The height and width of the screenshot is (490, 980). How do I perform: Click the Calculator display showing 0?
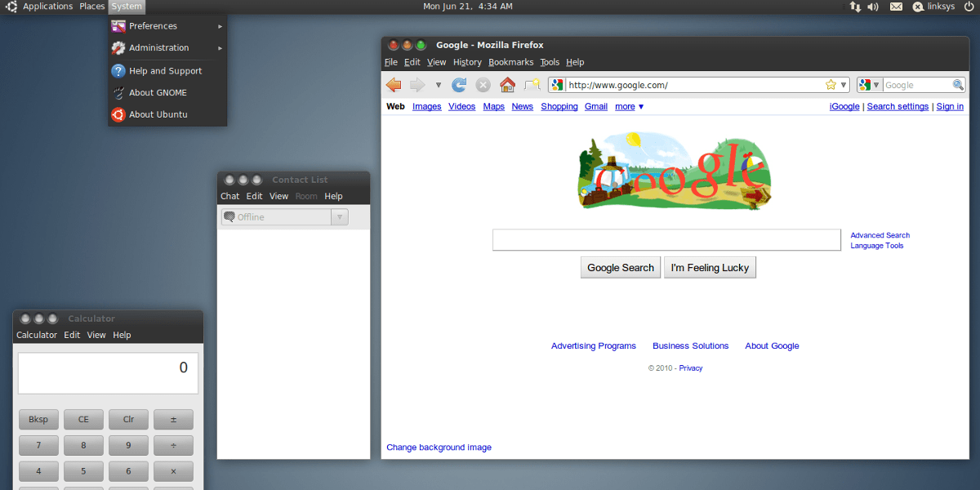108,373
